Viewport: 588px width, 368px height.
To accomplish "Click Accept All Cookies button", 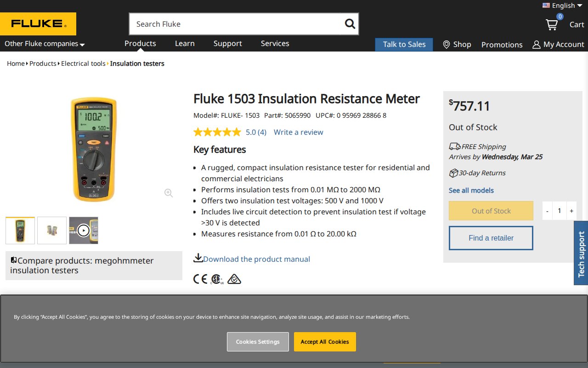I will tap(325, 342).
